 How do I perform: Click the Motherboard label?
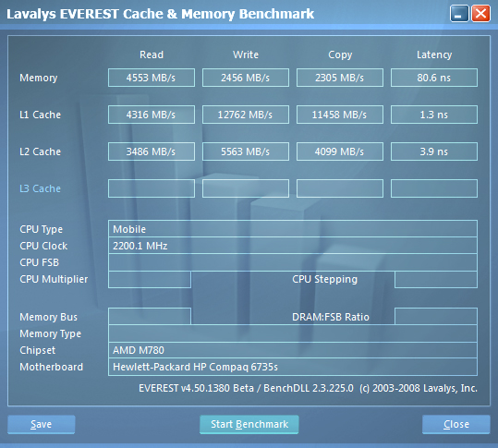pos(51,367)
